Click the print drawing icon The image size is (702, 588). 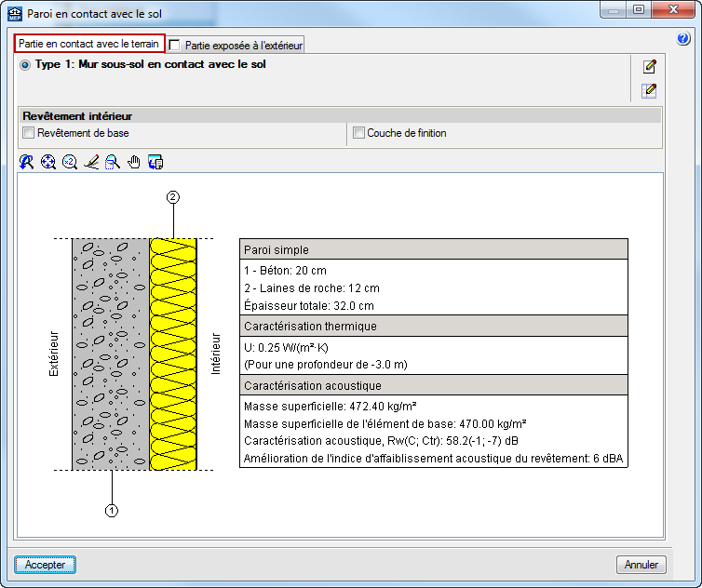tap(155, 162)
